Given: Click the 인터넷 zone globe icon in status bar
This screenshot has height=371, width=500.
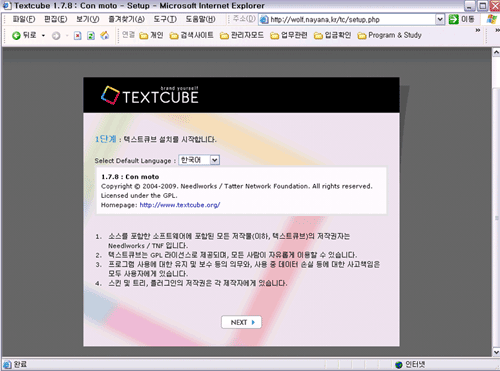Looking at the screenshot, I should coord(399,365).
